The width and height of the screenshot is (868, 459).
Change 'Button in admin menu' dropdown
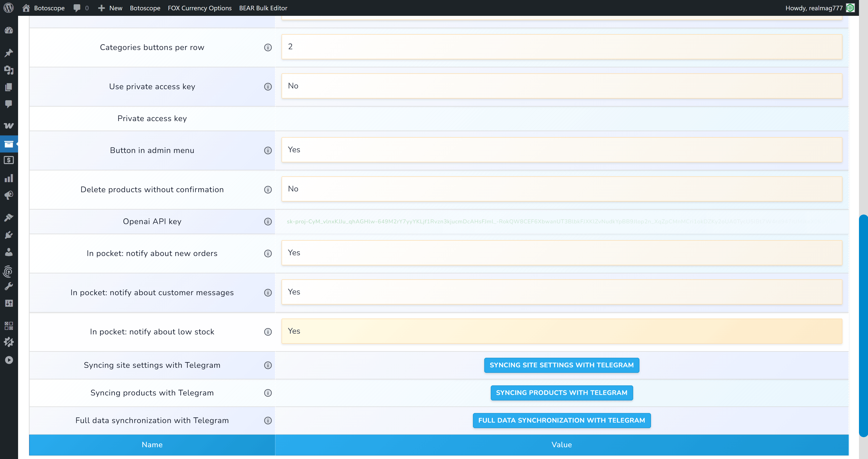coord(561,150)
